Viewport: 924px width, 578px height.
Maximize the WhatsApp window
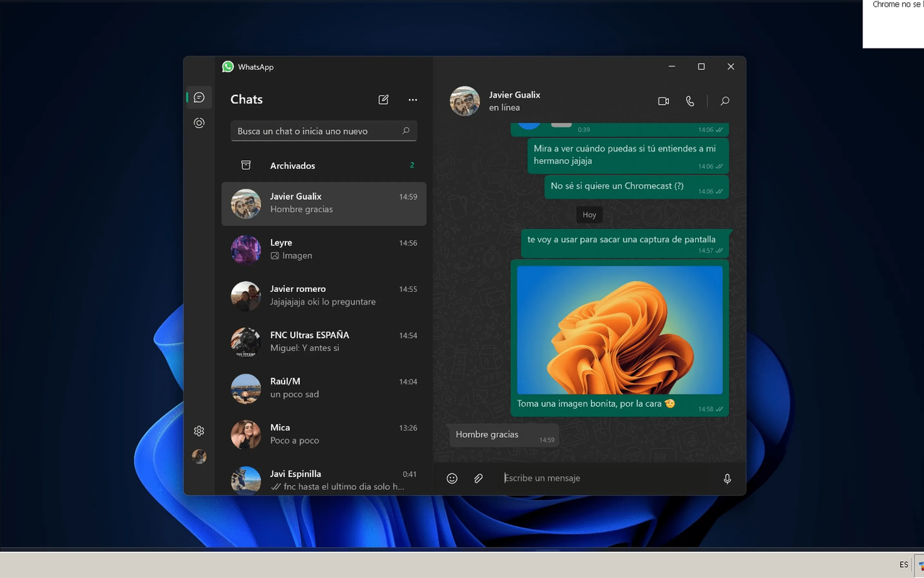point(701,66)
